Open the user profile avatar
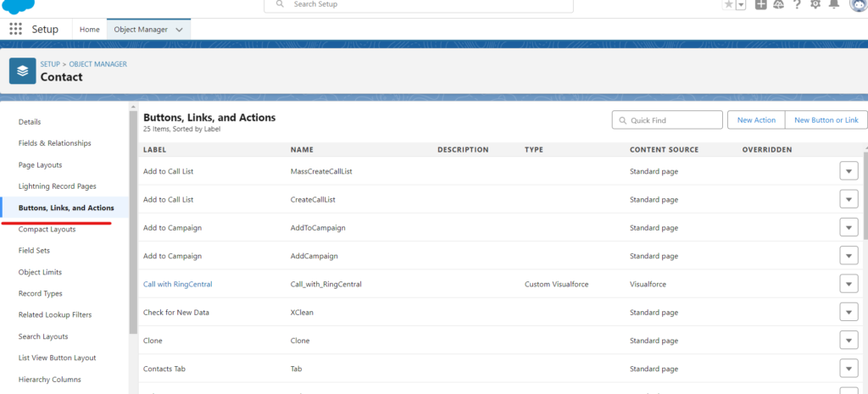This screenshot has width=868, height=394. click(x=859, y=4)
